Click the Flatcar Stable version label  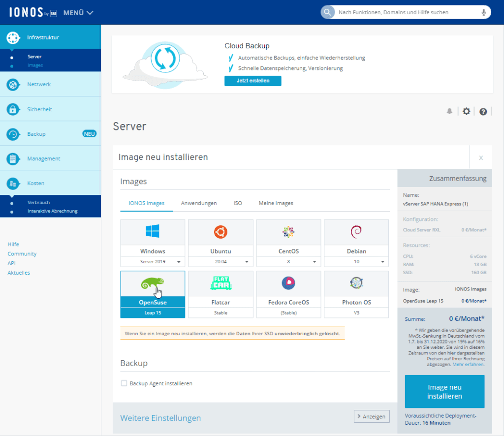tap(221, 312)
